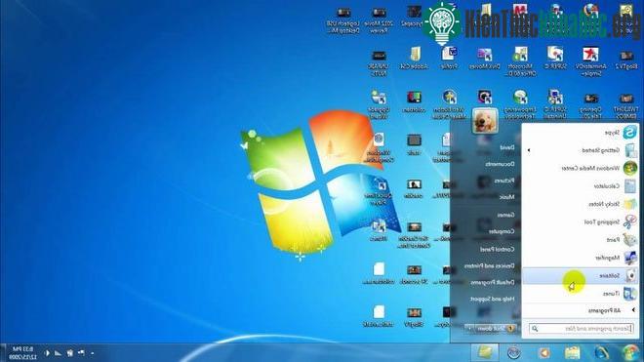Viewport: 644px width, 362px height.
Task: Open Games from the Start menu
Action: point(506,215)
